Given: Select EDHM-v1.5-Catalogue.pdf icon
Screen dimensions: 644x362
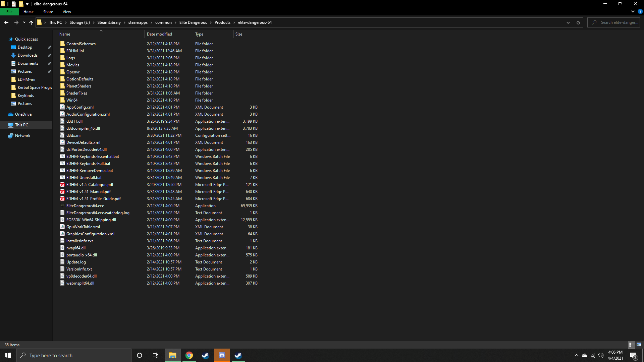Looking at the screenshot, I should coord(62,185).
